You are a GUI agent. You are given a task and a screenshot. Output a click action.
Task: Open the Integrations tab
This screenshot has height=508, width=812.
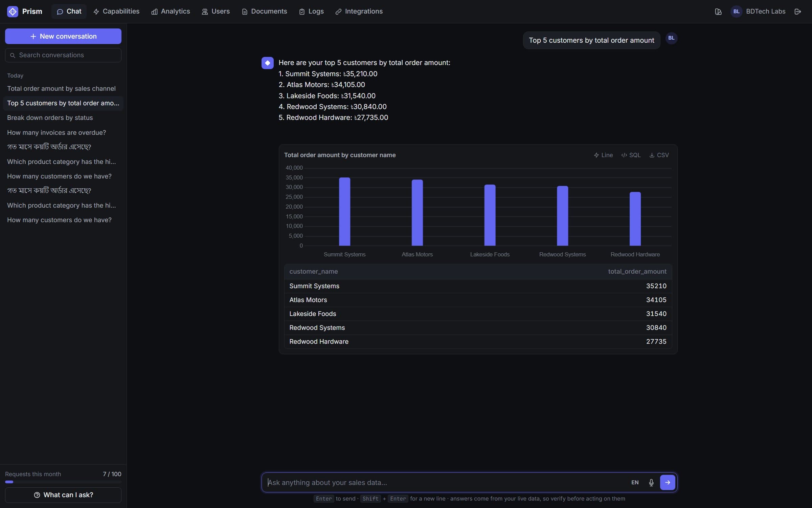click(x=359, y=12)
